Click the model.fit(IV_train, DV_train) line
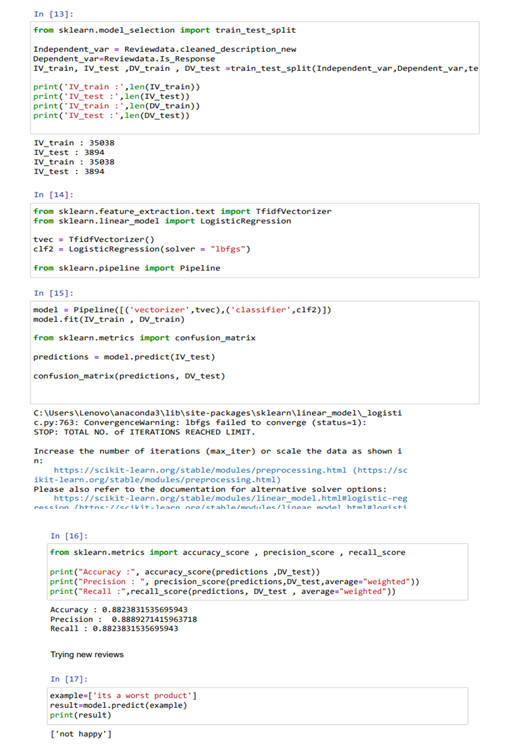The width and height of the screenshot is (516, 748). pyautogui.click(x=109, y=320)
